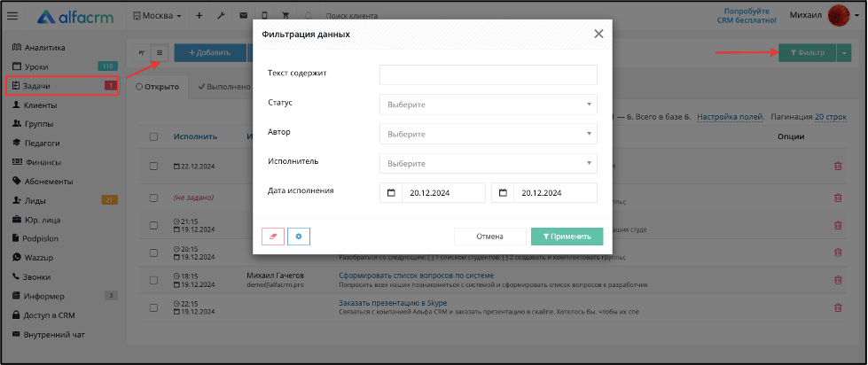Click the second calendar icon in Дата исполнения
This screenshot has height=365, width=868.
(x=503, y=193)
